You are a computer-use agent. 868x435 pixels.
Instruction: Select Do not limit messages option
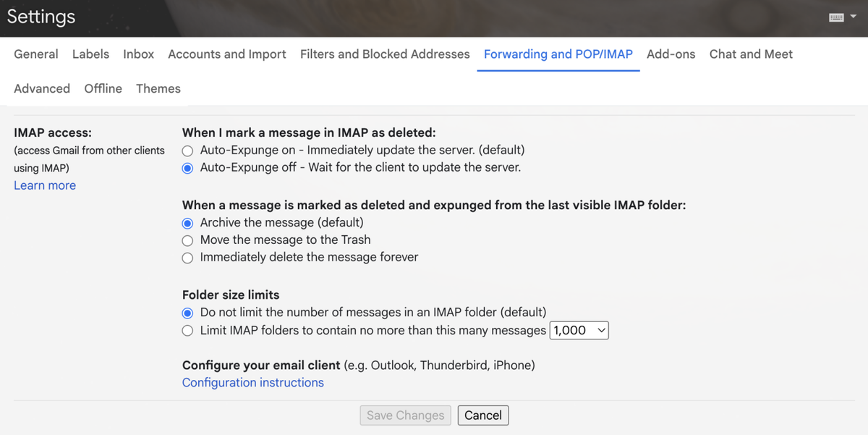[188, 313]
